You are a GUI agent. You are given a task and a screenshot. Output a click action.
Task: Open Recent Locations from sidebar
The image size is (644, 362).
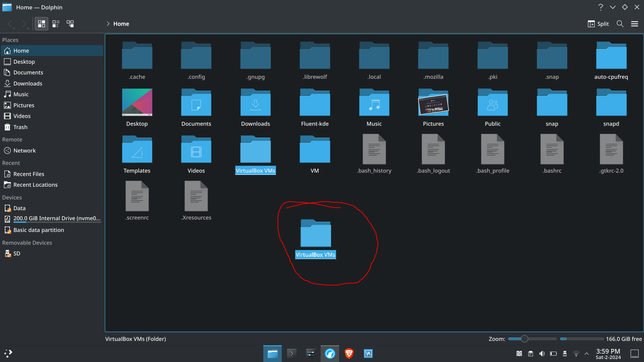35,185
